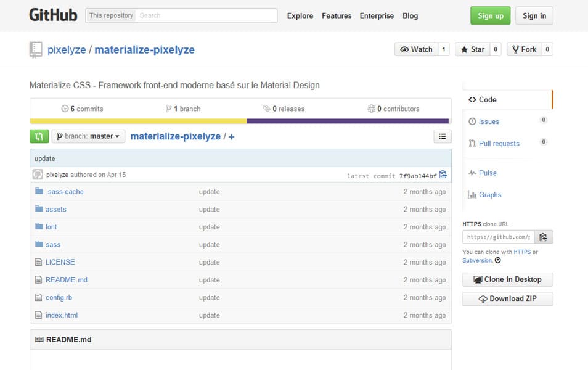Click the forks count next to Fork

click(x=547, y=49)
